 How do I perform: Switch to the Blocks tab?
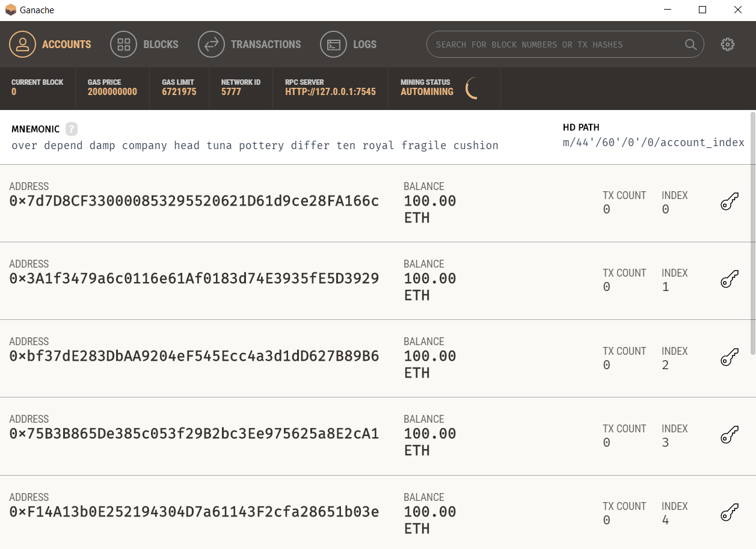tap(144, 44)
